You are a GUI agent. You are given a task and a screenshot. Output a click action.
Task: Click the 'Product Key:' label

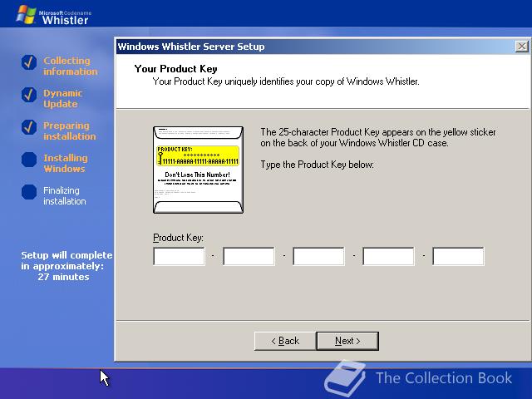coord(178,238)
